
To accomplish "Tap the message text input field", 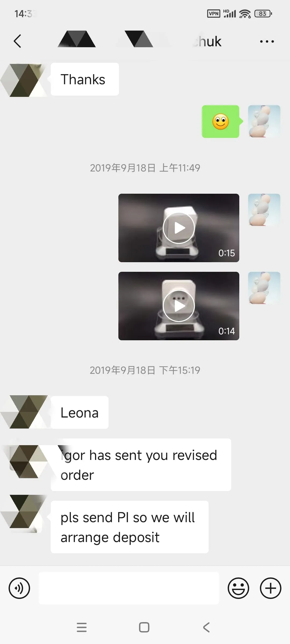I will tap(129, 588).
